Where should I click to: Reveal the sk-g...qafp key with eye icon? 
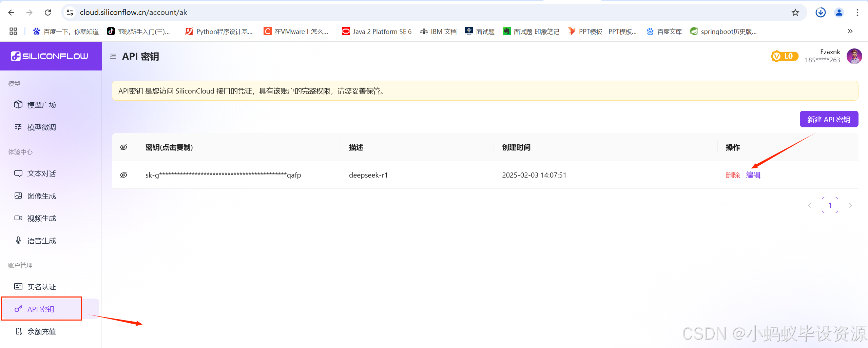click(124, 175)
